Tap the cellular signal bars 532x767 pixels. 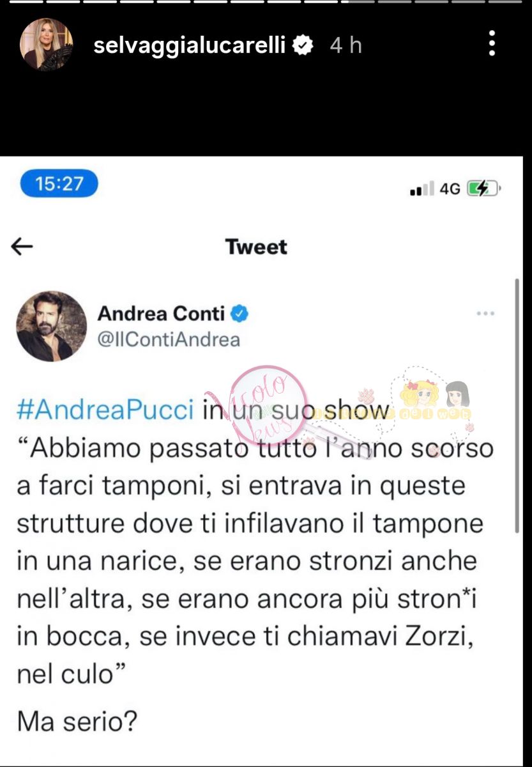pyautogui.click(x=422, y=189)
